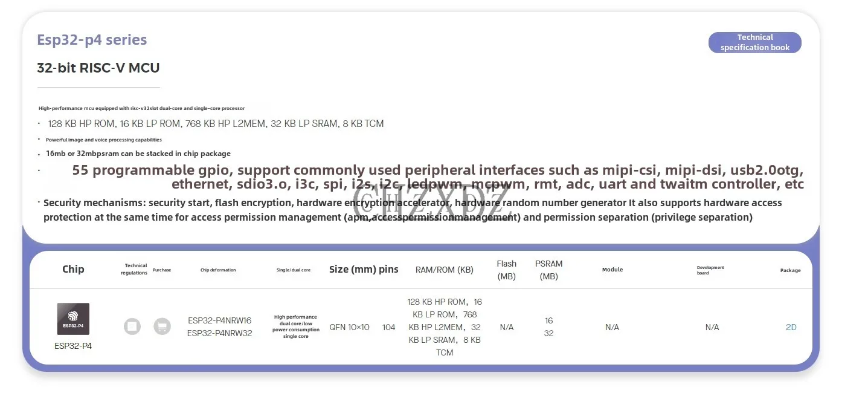This screenshot has width=868, height=396.
Task: Click the 104 pins value
Action: [389, 327]
